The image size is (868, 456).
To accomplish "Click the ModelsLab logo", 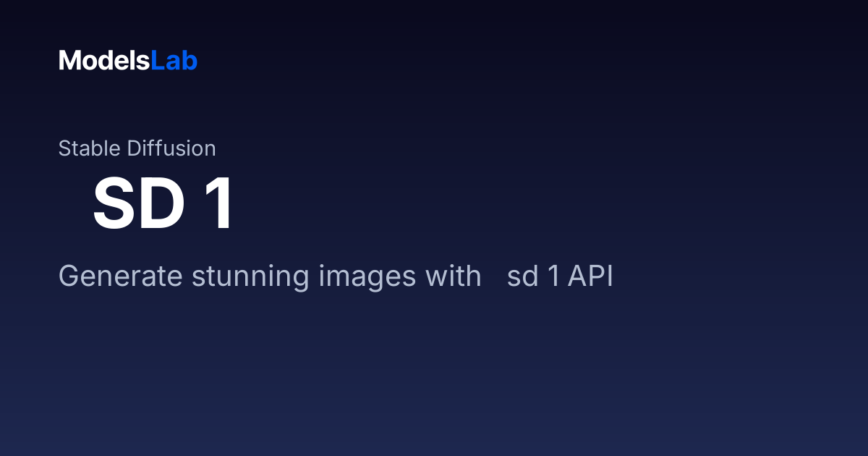I will (x=128, y=61).
